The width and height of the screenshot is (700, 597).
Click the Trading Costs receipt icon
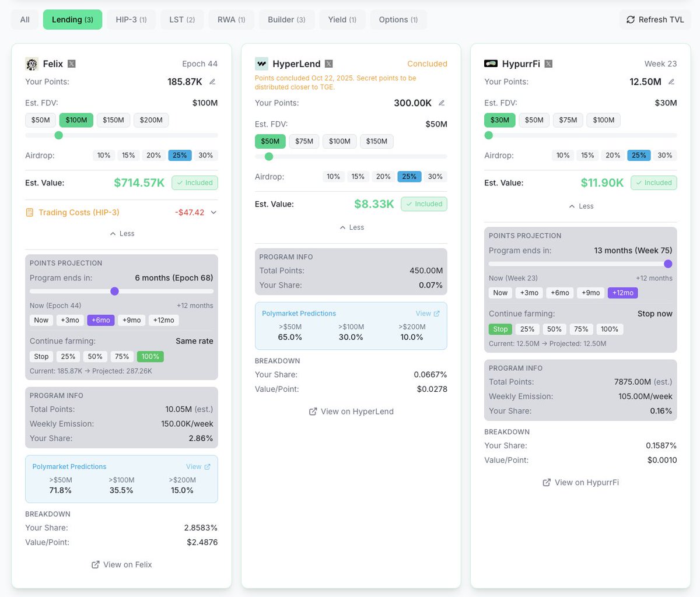click(x=30, y=212)
